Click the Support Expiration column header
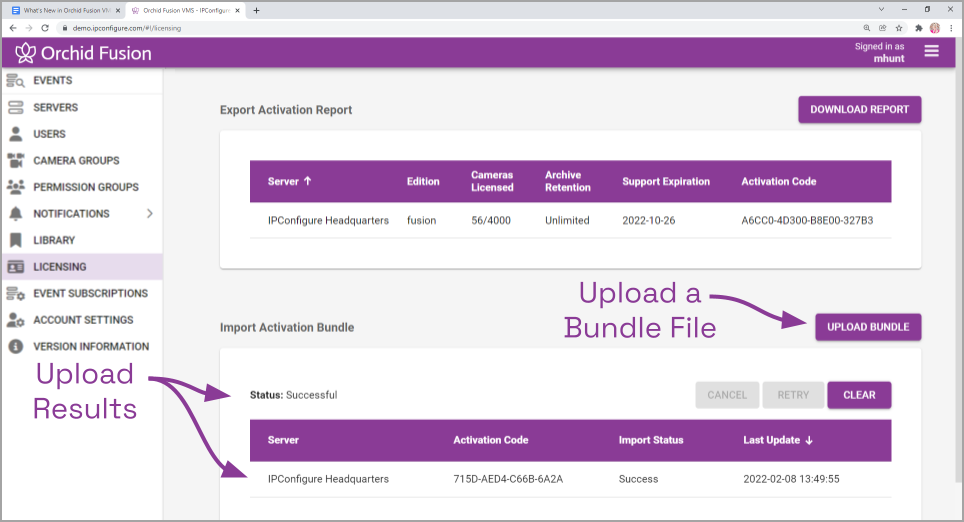The width and height of the screenshot is (964, 522). point(666,181)
